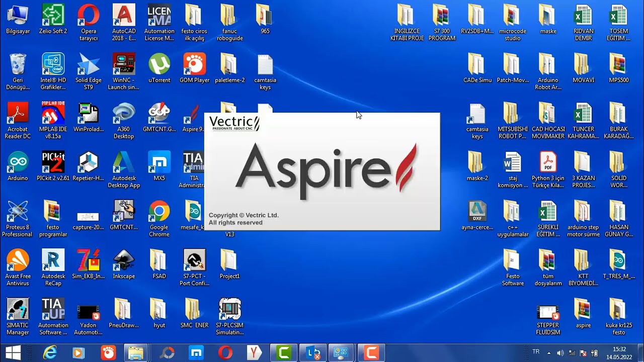Open the green Camtasia taskbar button
Viewport: 644px width, 362px height.
pos(283,353)
